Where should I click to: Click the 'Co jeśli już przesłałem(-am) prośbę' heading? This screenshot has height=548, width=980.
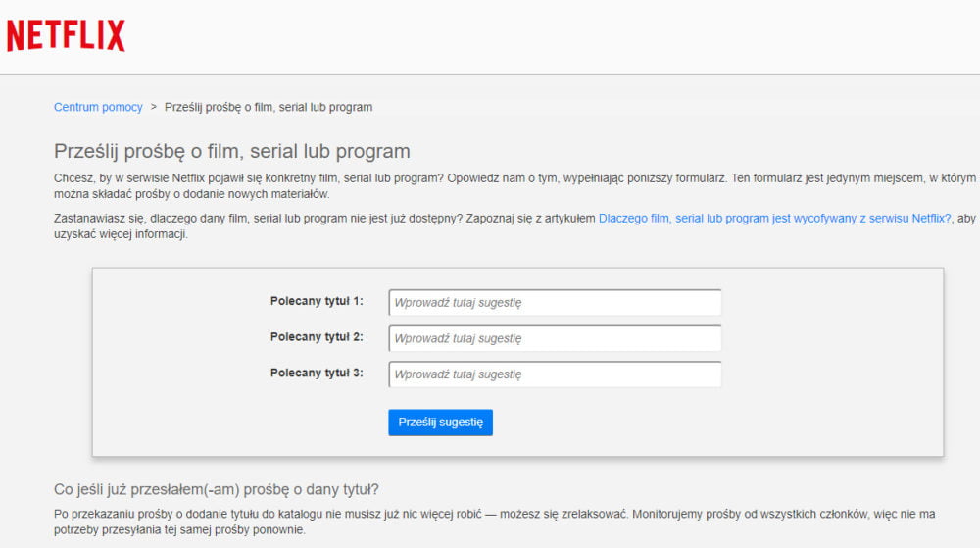click(217, 489)
